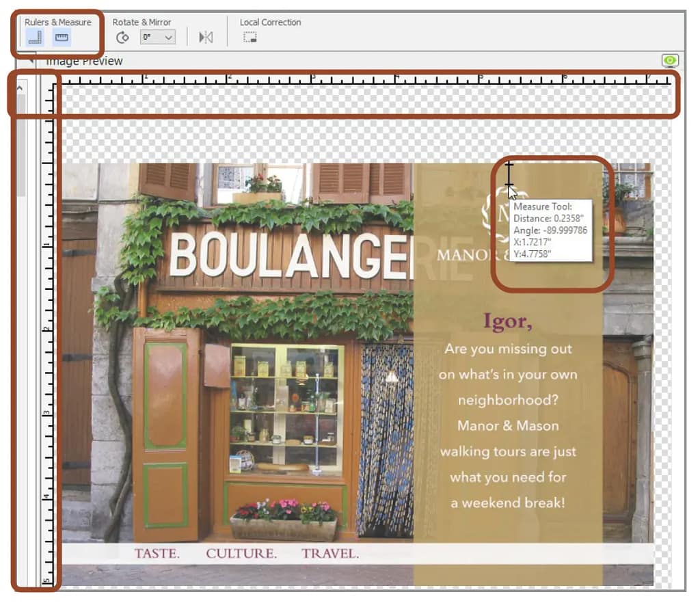Click the rotate image icon
Image resolution: width=700 pixels, height=603 pixels.
point(122,38)
